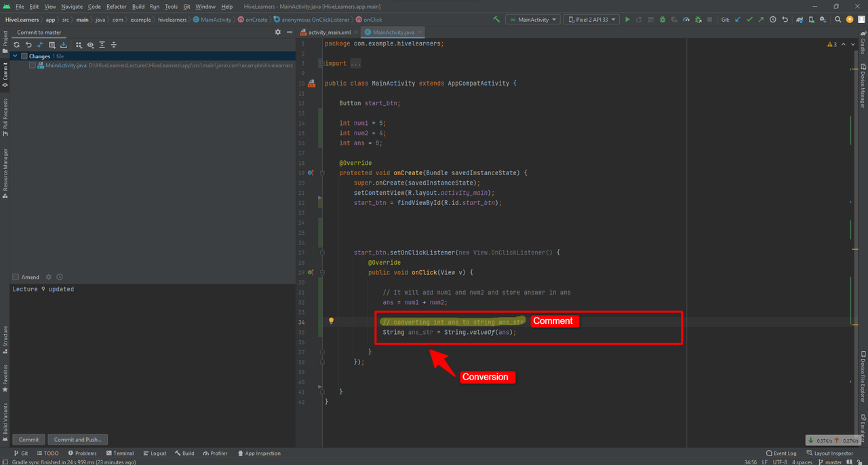Switch to the MainActivity.java editor tab
This screenshot has height=465, width=868.
click(393, 32)
